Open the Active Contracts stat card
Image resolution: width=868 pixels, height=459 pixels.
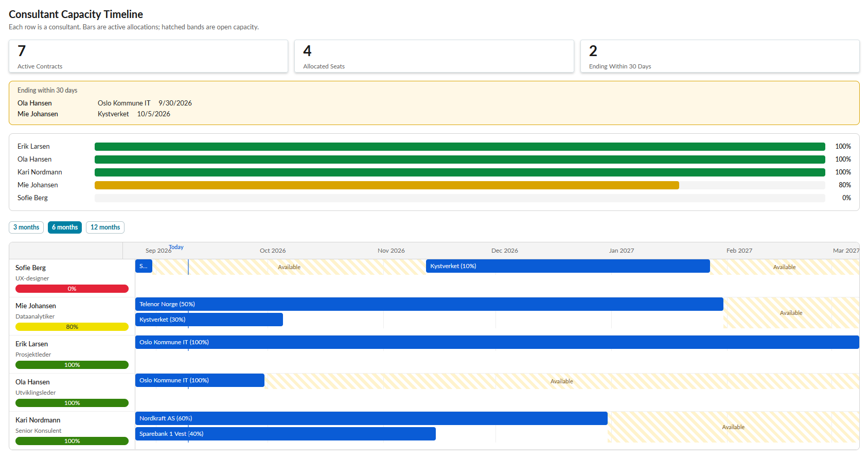tap(148, 56)
